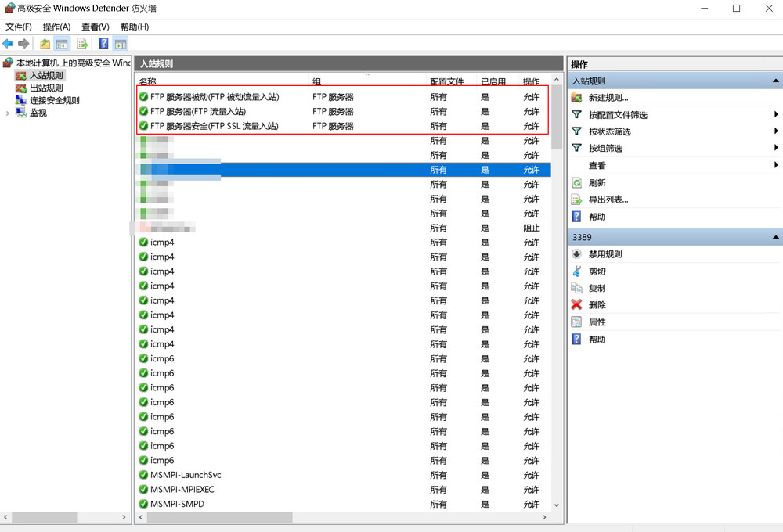The width and height of the screenshot is (783, 532).
Task: Sort by the 名称 column header
Action: tap(148, 81)
